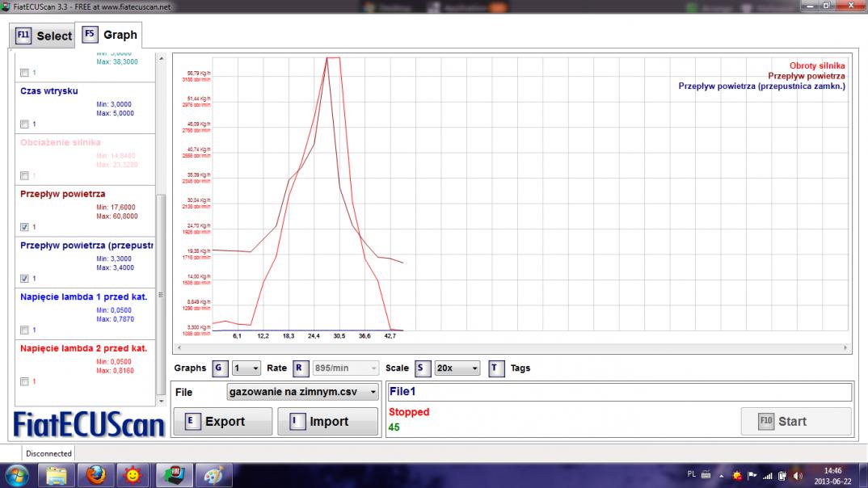This screenshot has height=488, width=868.
Task: Uncheck the Przepływ powietrza checkbox
Action: coord(24,227)
